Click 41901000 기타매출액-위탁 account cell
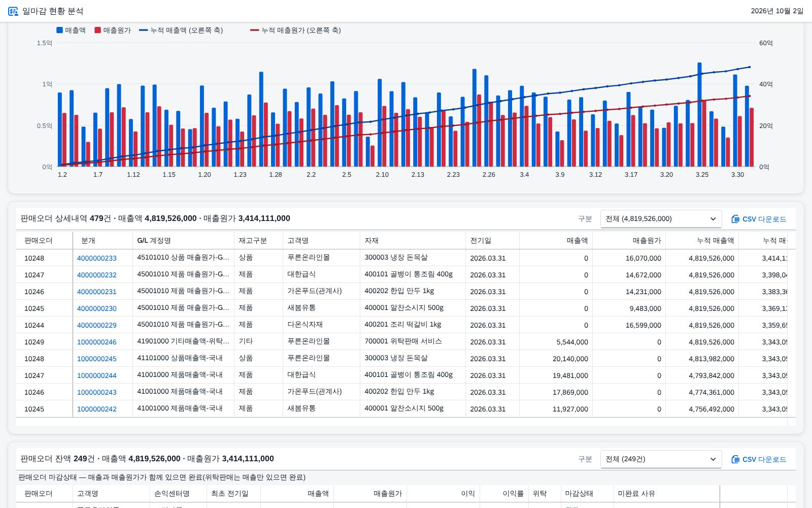The width and height of the screenshot is (812, 508). coord(183,341)
